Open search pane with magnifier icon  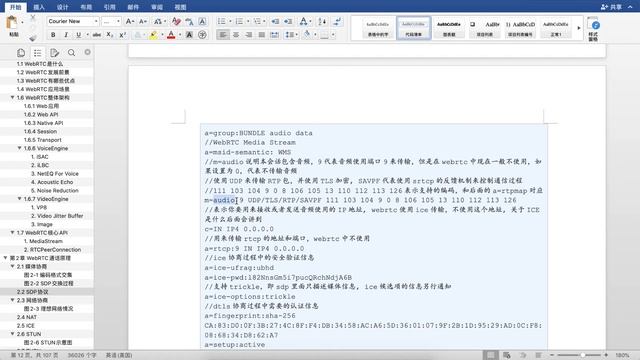[71, 53]
